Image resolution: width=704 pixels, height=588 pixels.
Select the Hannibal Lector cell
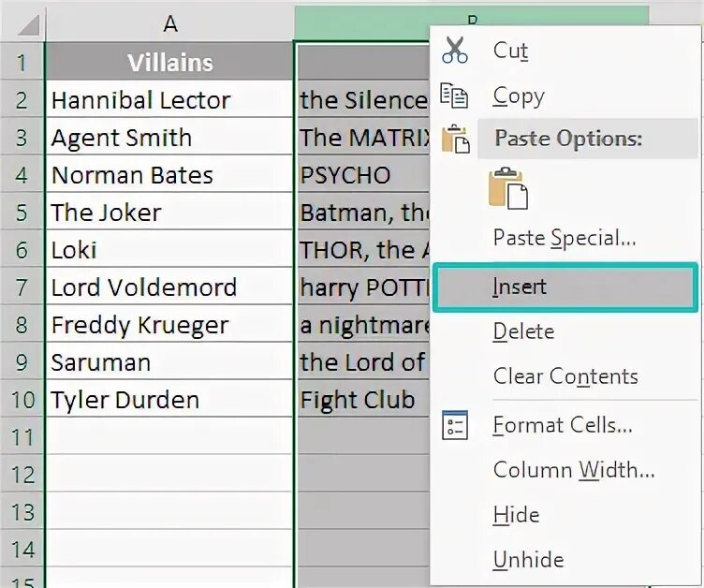tap(169, 100)
